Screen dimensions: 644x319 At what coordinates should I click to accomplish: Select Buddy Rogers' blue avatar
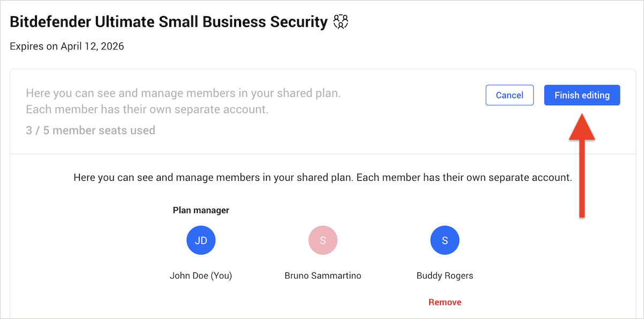coord(445,240)
